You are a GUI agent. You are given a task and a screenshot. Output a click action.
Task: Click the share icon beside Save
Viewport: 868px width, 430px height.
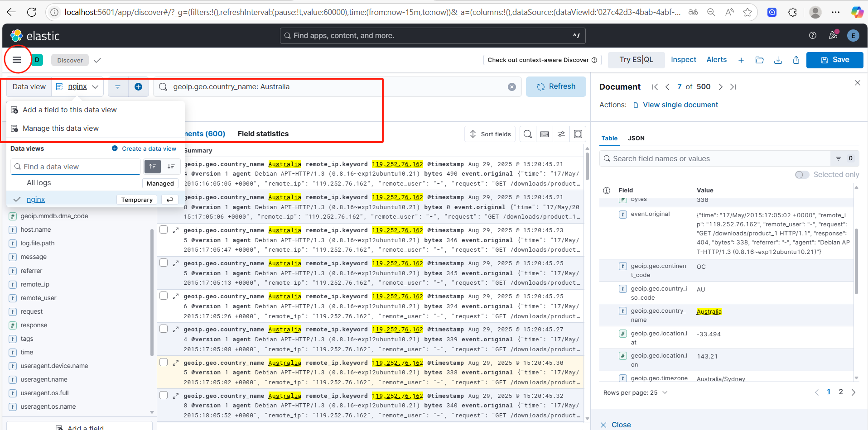click(x=796, y=60)
